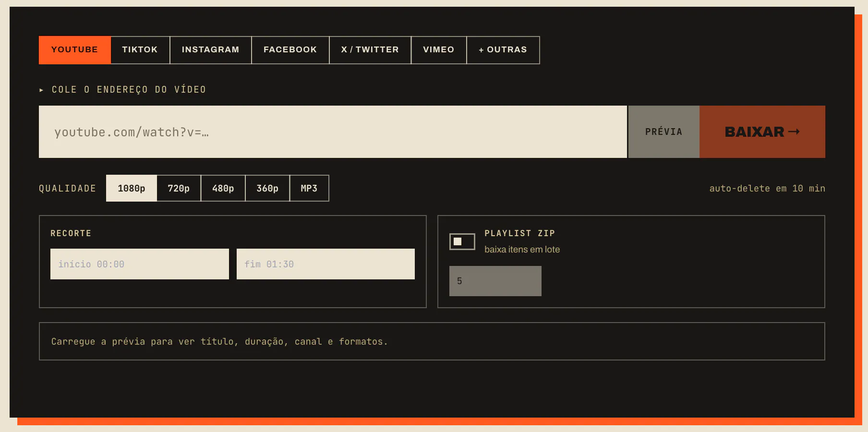The image size is (868, 432).
Task: Switch to the Vimeo tab
Action: tap(438, 50)
